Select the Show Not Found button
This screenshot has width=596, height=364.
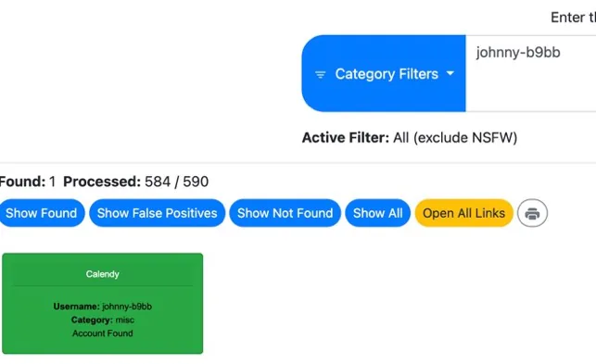285,213
